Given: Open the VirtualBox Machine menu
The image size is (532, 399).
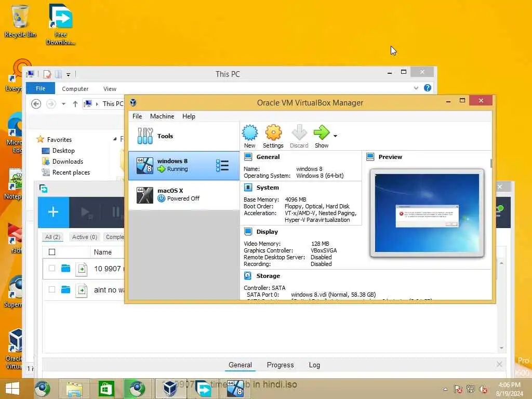Looking at the screenshot, I should [162, 116].
